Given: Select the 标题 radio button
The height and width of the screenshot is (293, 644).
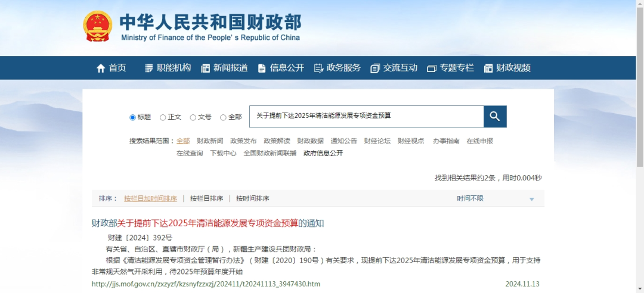Looking at the screenshot, I should click(133, 117).
